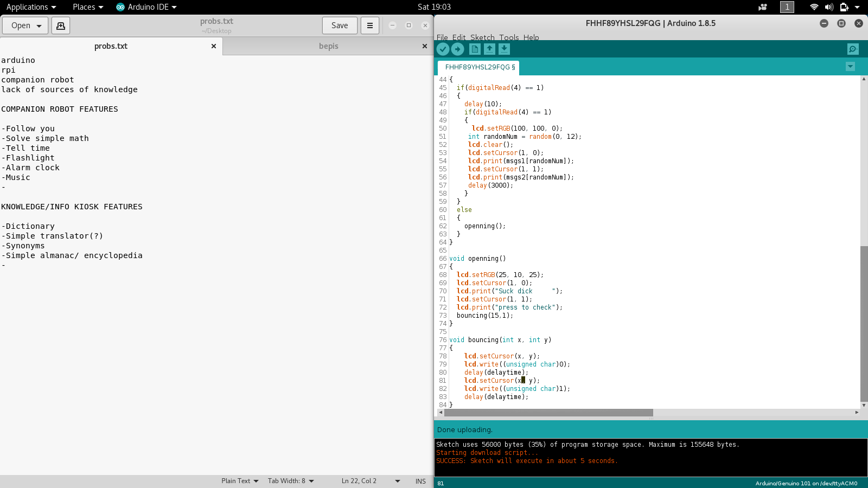This screenshot has height=488, width=868.
Task: Click the Upload arrow icon in Arduino
Action: coord(458,49)
